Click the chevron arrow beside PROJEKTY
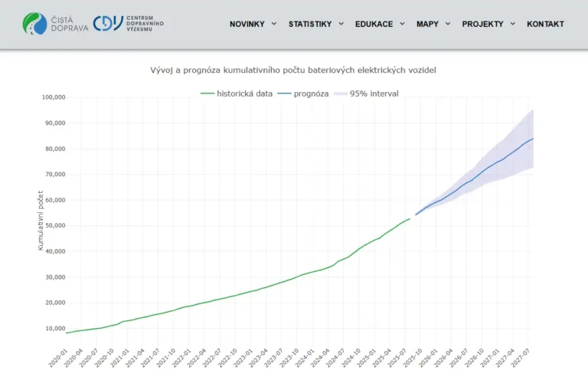This screenshot has width=588, height=377. click(x=513, y=24)
